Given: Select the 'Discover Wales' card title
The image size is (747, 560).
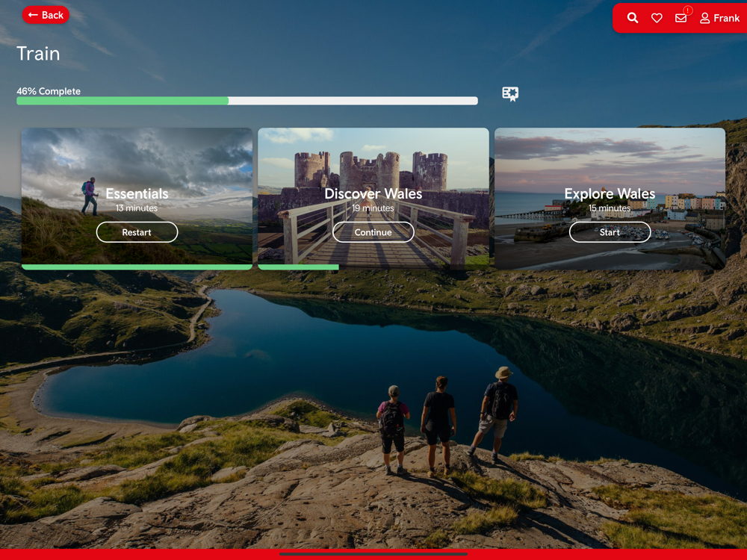Looking at the screenshot, I should pyautogui.click(x=373, y=194).
